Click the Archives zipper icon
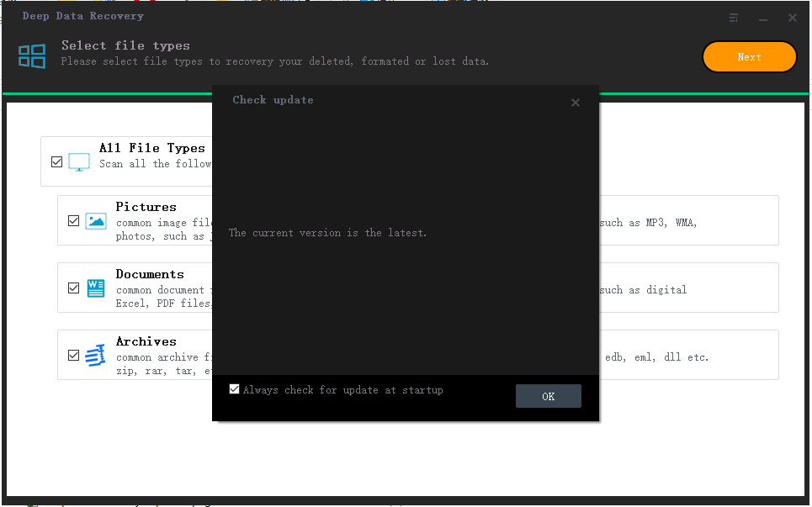This screenshot has height=507, width=812. pyautogui.click(x=95, y=356)
